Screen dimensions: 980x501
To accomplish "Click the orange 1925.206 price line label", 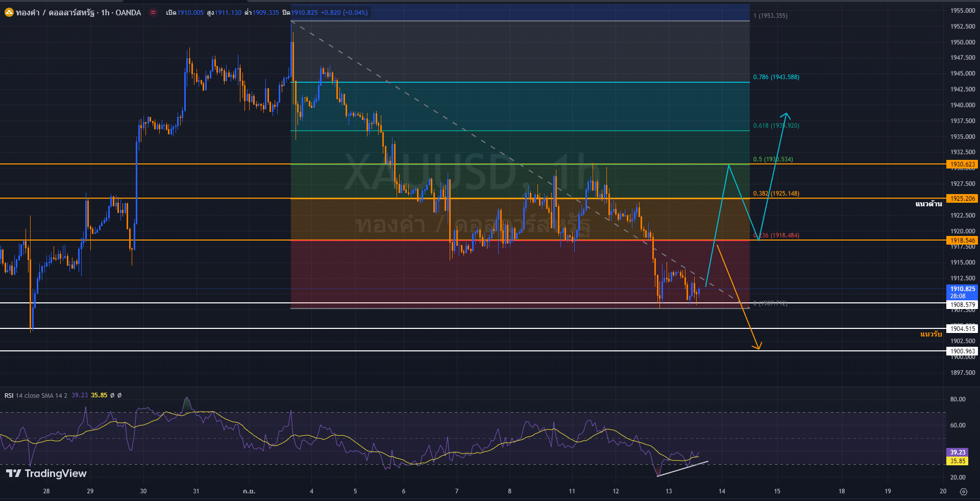I will click(x=962, y=198).
